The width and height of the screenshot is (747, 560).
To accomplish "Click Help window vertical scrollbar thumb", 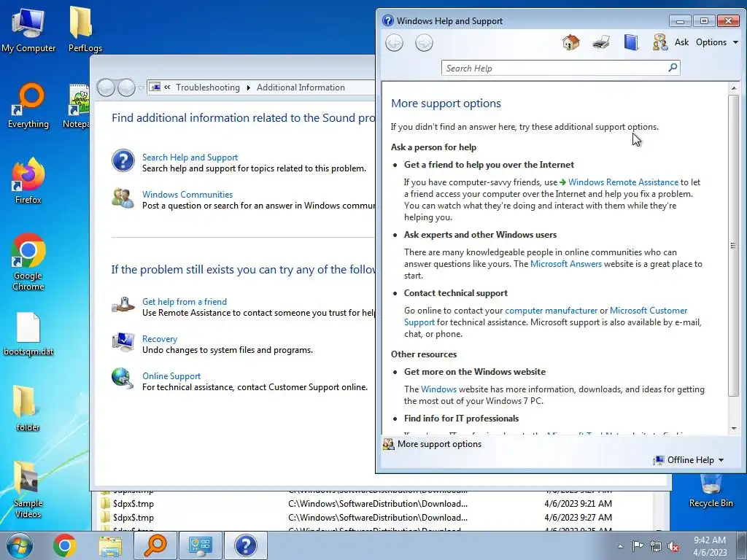I will (x=734, y=245).
